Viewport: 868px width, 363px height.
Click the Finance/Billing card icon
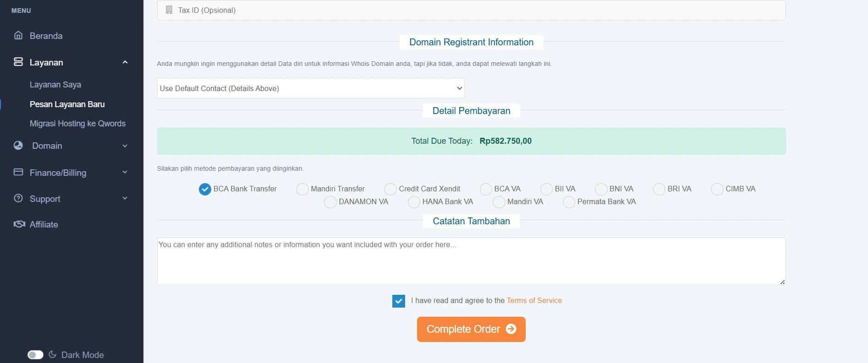[x=18, y=172]
